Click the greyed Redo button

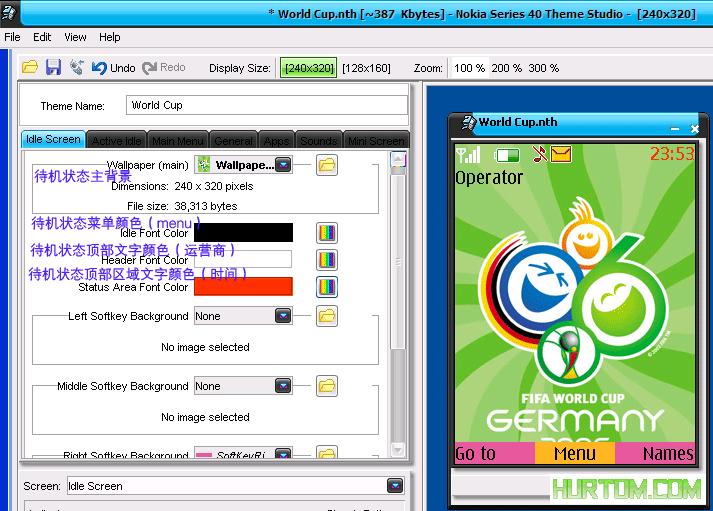coord(164,68)
